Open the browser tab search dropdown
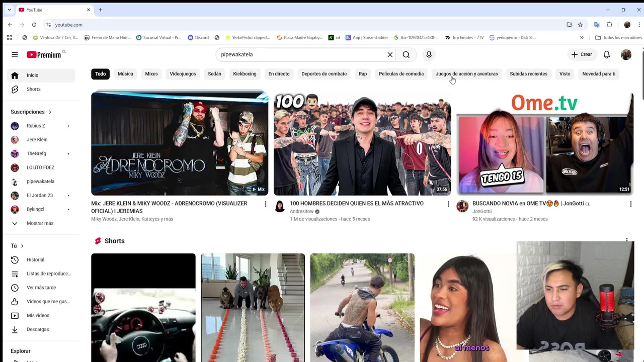Viewport: 644px width, 362px height. (x=9, y=10)
